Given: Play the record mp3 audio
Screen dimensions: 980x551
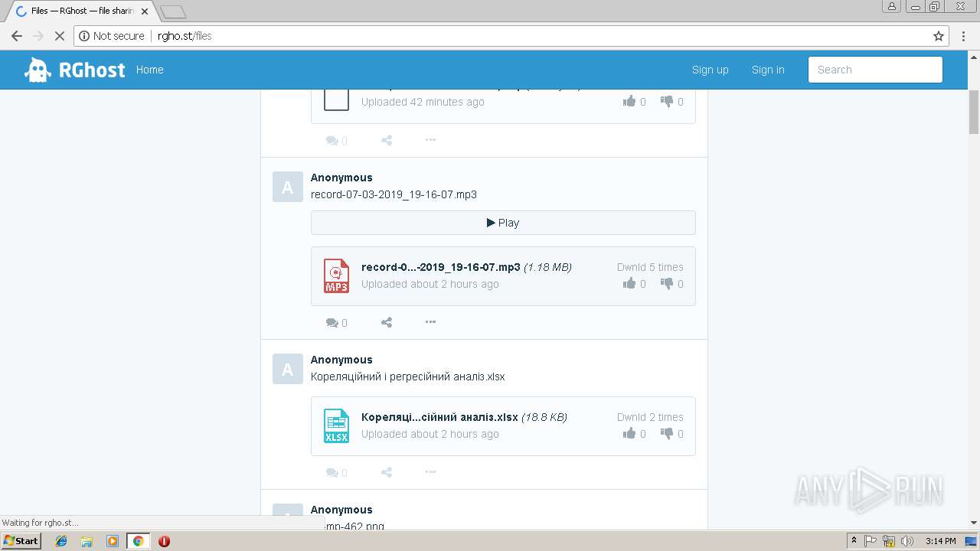Looking at the screenshot, I should pos(503,223).
